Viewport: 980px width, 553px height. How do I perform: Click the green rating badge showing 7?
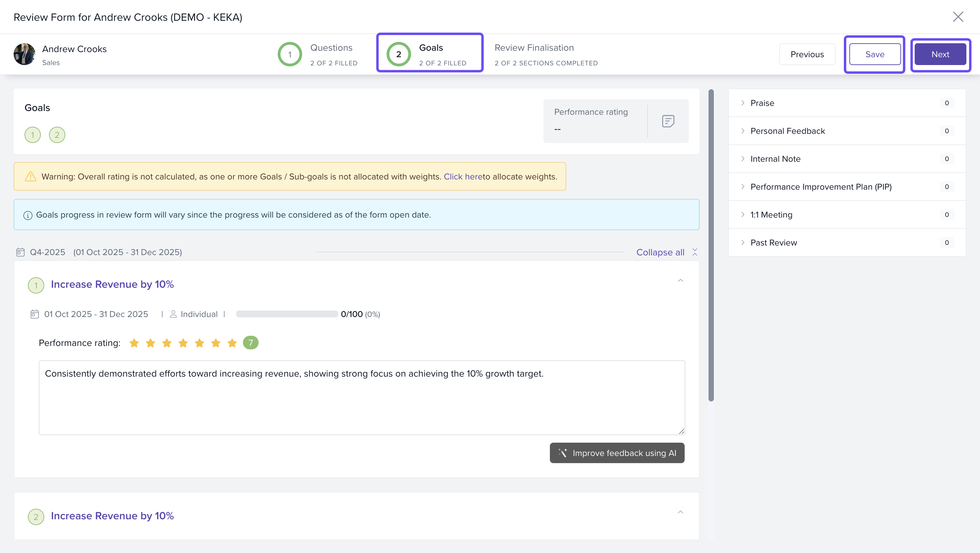(251, 343)
